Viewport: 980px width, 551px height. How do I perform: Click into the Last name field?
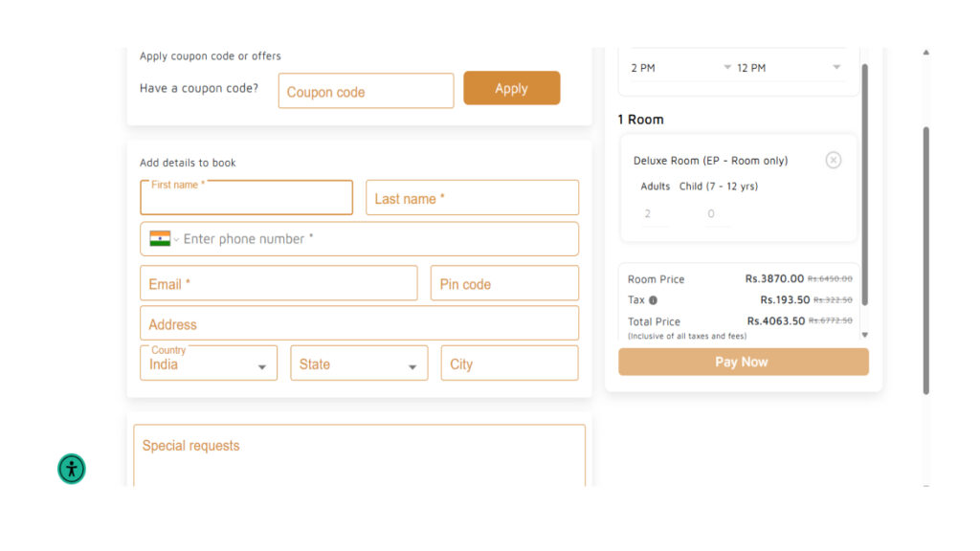pos(472,198)
